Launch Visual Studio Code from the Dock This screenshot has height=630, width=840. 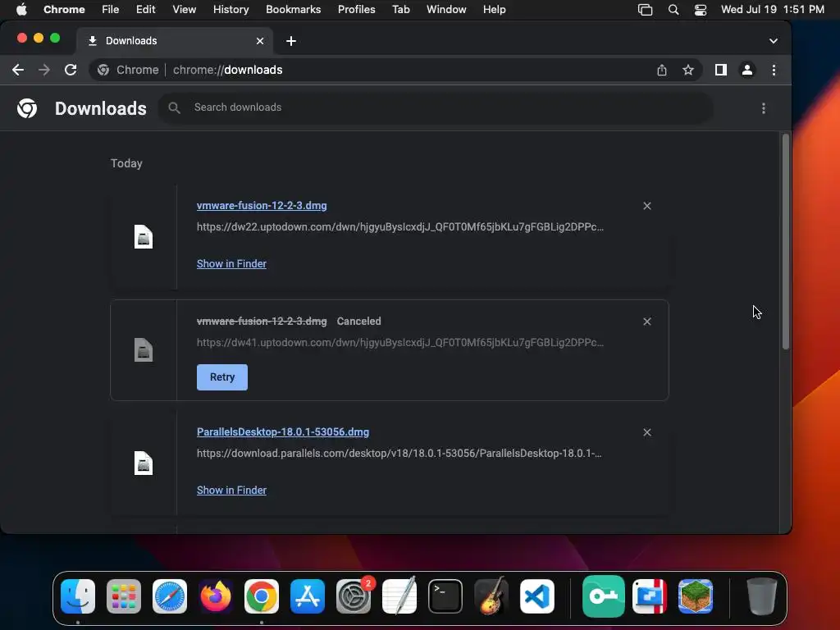click(537, 596)
